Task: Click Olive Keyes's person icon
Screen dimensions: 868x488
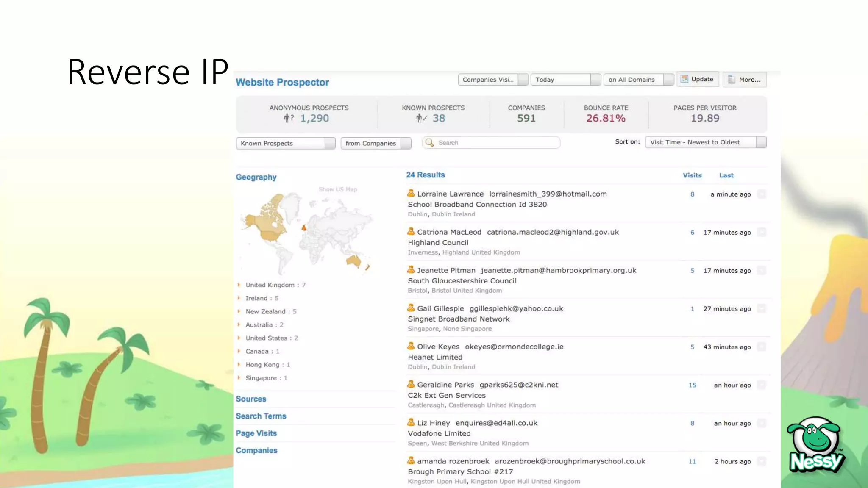Action: 411,346
